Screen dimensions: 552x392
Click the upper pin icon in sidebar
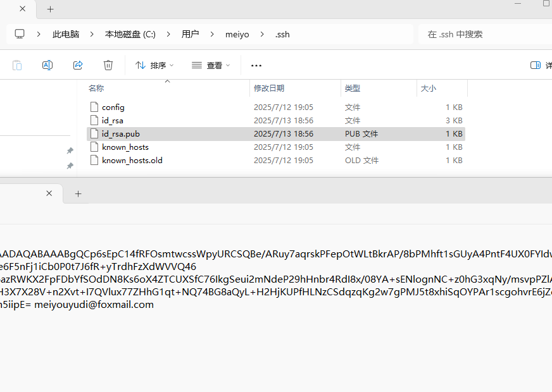70,150
